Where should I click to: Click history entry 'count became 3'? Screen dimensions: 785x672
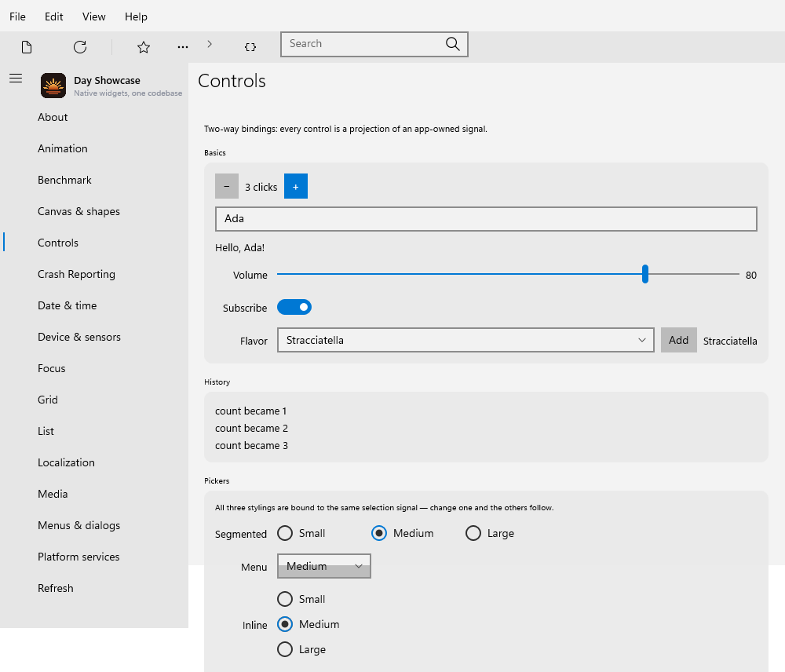click(x=251, y=446)
